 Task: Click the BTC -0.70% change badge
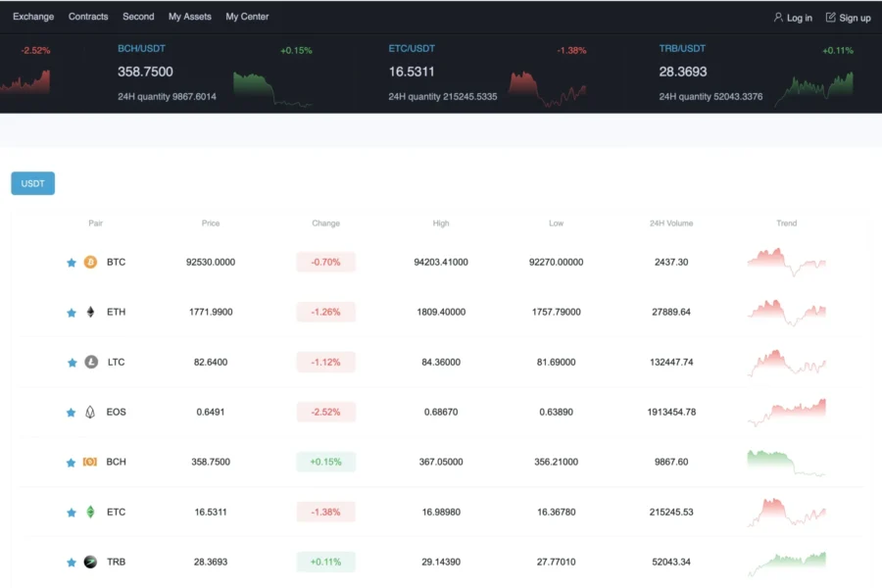click(x=325, y=262)
